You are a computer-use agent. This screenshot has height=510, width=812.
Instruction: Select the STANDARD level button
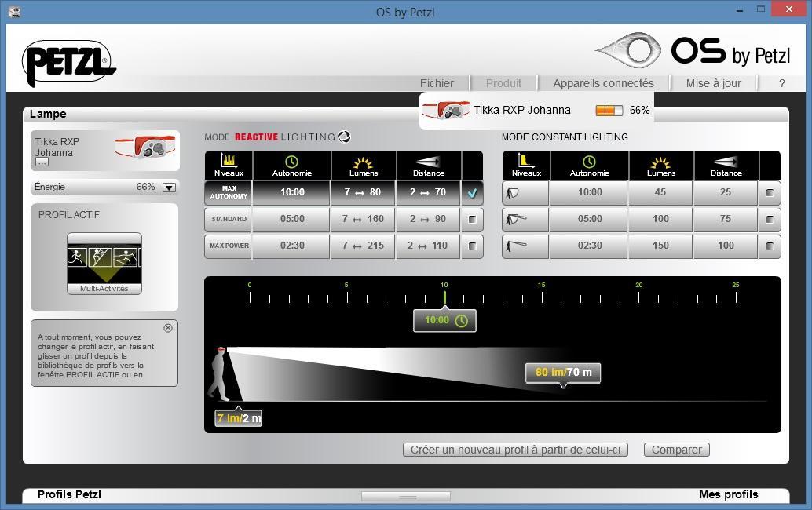(229, 220)
